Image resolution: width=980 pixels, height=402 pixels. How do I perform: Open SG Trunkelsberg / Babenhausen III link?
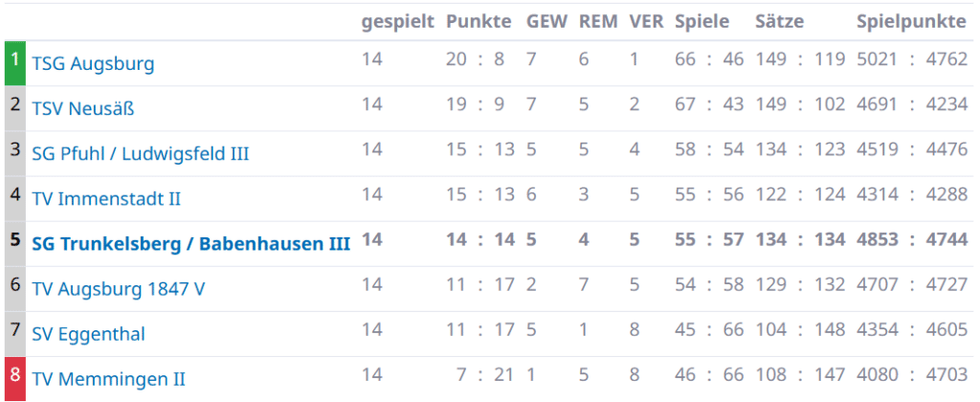[190, 244]
